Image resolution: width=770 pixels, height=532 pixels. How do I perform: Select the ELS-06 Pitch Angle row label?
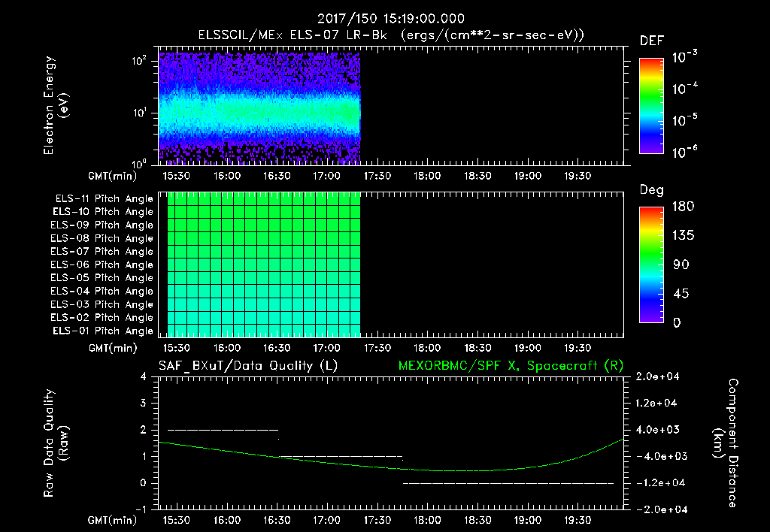[x=102, y=264]
